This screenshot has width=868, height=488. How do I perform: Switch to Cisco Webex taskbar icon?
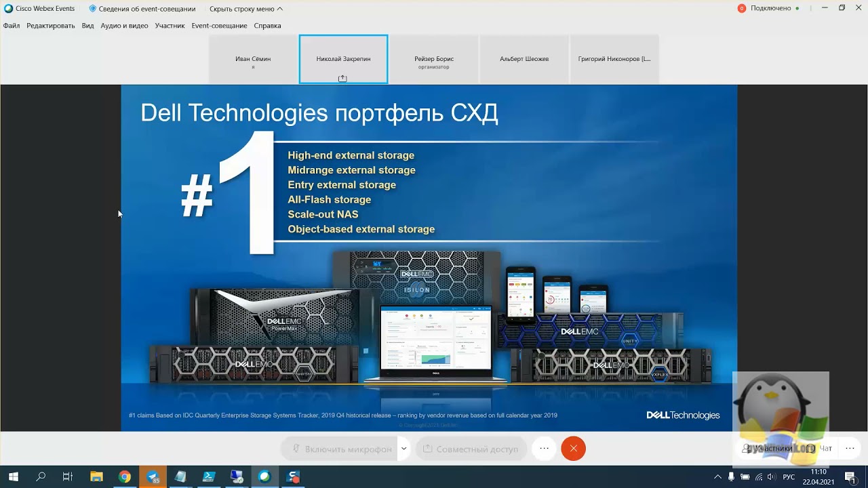coord(264,476)
